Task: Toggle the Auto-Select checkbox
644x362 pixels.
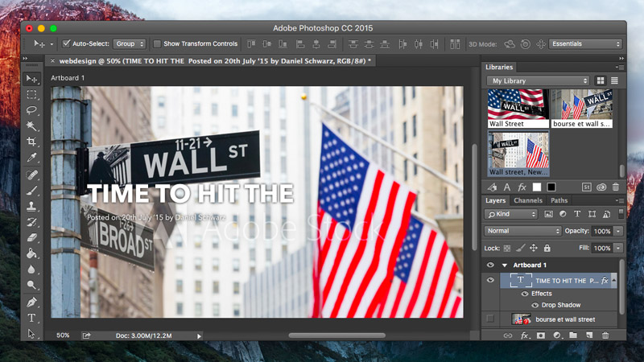Action: [x=66, y=43]
